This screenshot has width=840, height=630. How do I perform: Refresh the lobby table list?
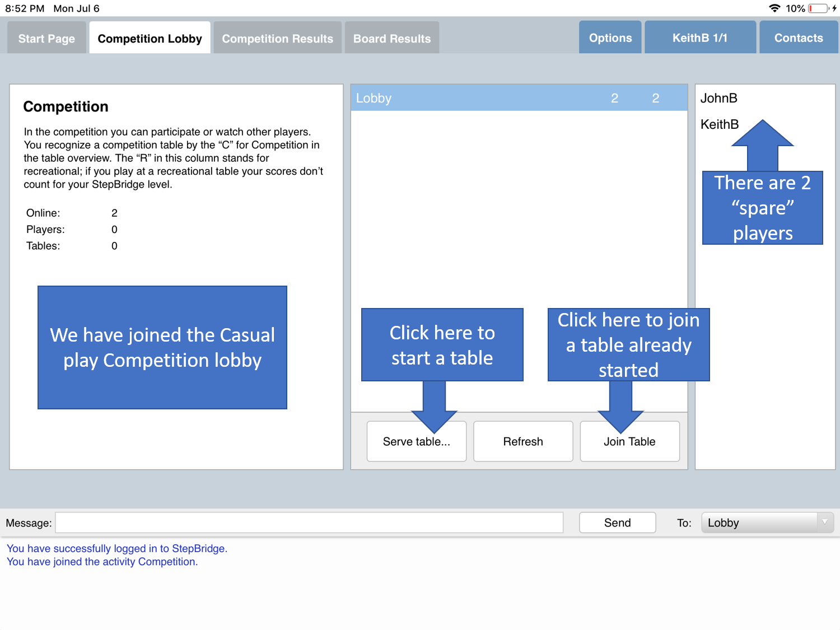click(522, 441)
